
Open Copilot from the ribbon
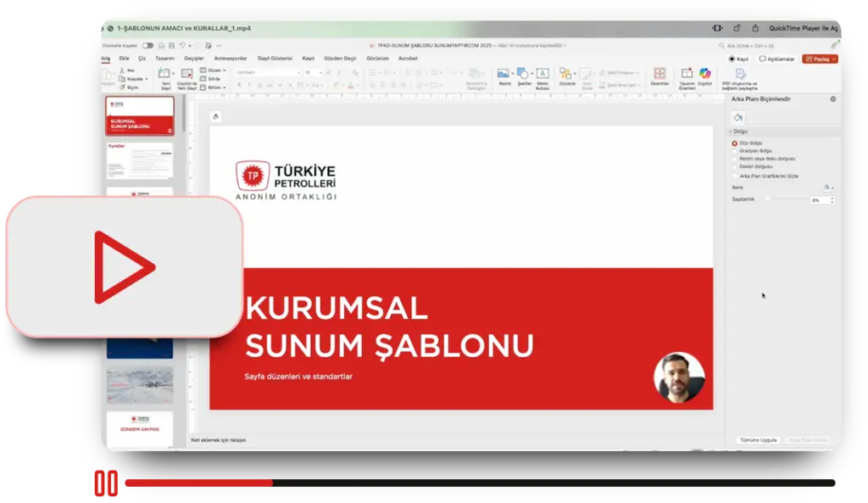704,75
